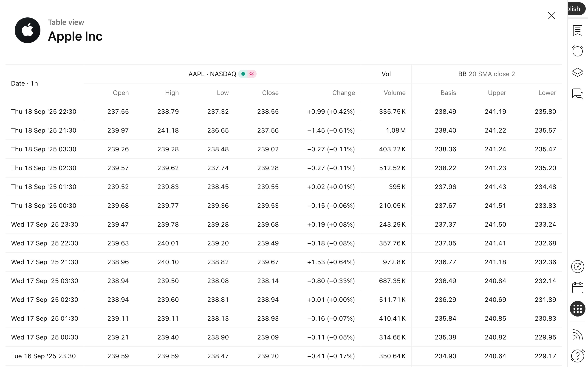Image resolution: width=588 pixels, height=367 pixels.
Task: Open the news feed broadcast icon
Action: click(577, 335)
